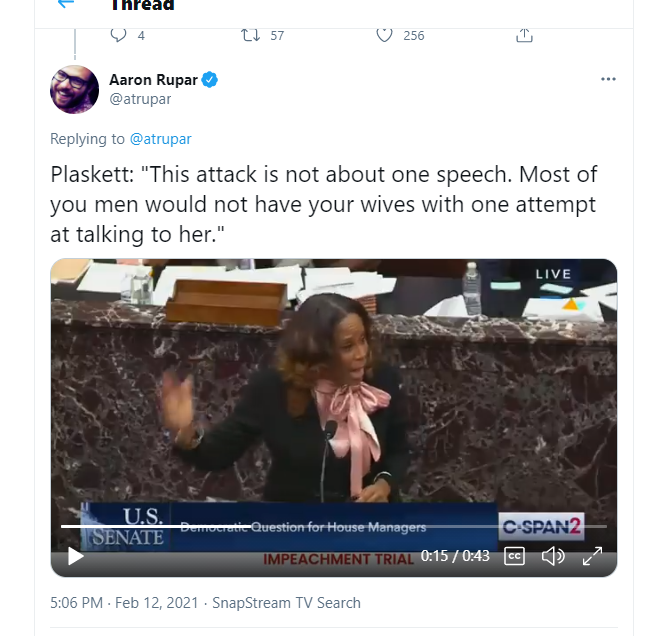This screenshot has height=636, width=657.
Task: Play the video with play button
Action: pyautogui.click(x=75, y=556)
